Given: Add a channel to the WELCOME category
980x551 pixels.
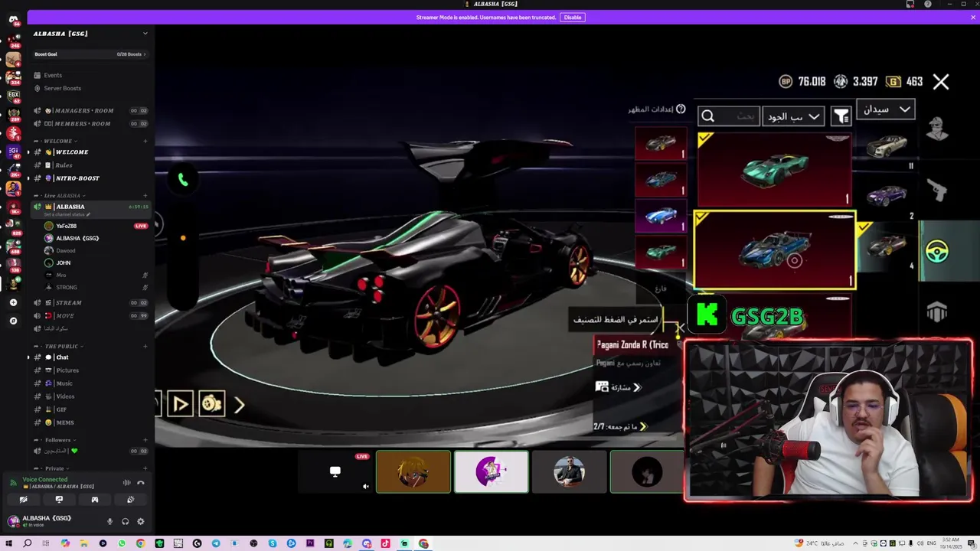Looking at the screenshot, I should click(145, 141).
